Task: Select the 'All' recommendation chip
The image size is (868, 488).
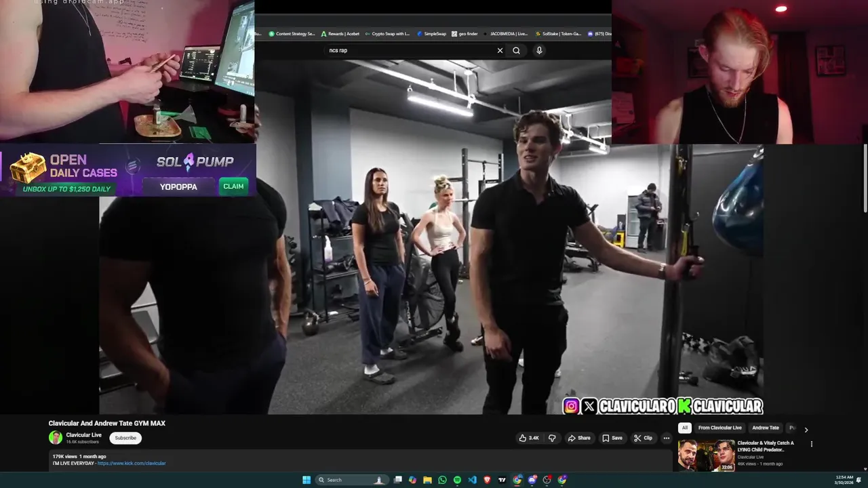Action: click(685, 428)
